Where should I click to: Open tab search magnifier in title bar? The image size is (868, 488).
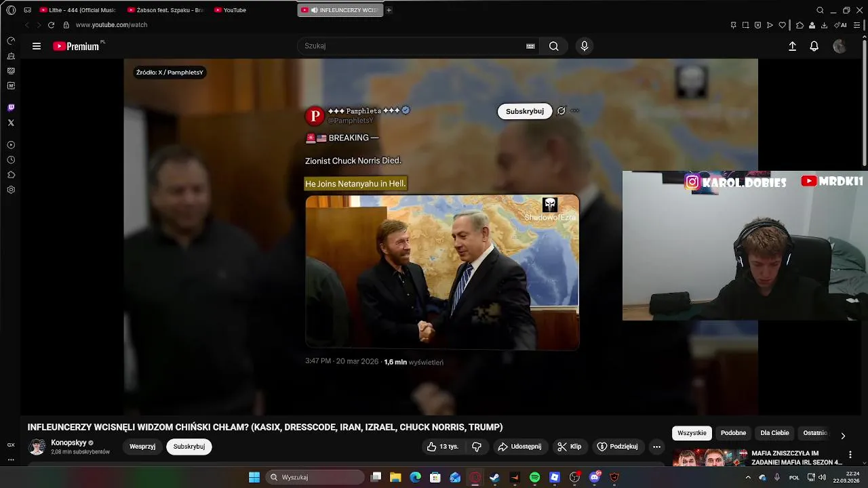click(x=820, y=10)
